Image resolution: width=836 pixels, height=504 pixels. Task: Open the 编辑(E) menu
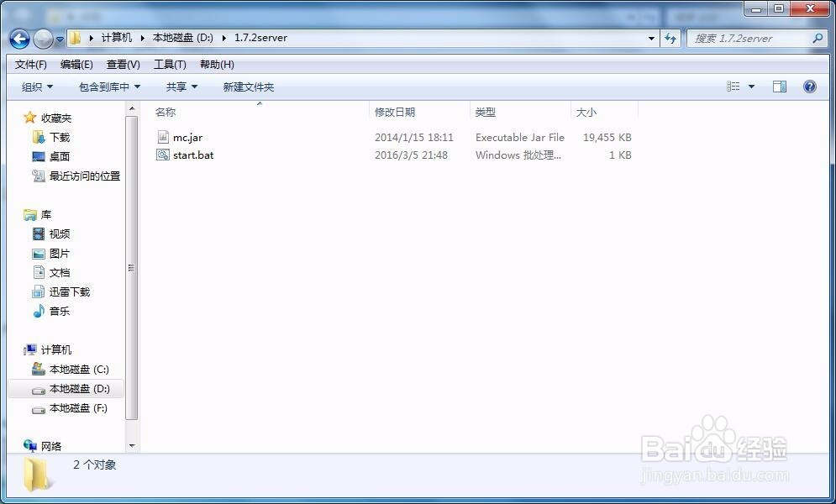[76, 65]
